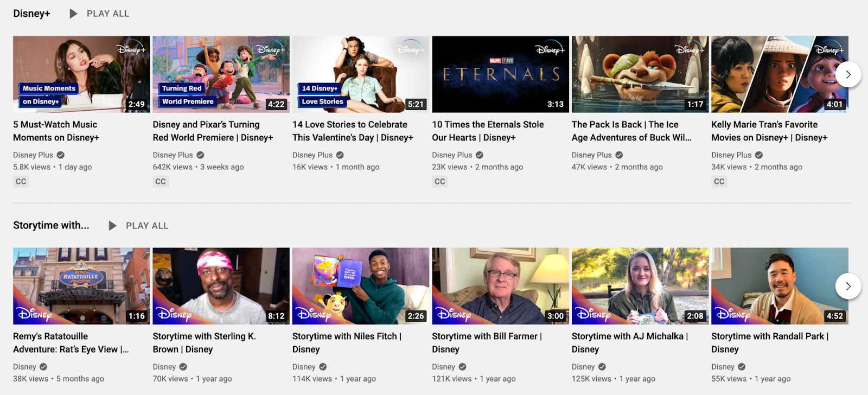Click the Play All triangle icon beside Disney+
The image size is (868, 395).
73,14
